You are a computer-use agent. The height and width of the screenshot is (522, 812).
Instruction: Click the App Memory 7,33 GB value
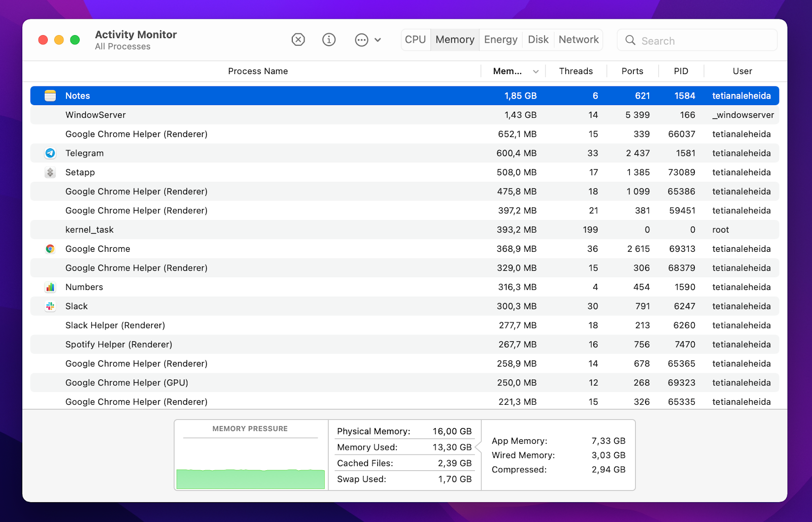point(608,441)
